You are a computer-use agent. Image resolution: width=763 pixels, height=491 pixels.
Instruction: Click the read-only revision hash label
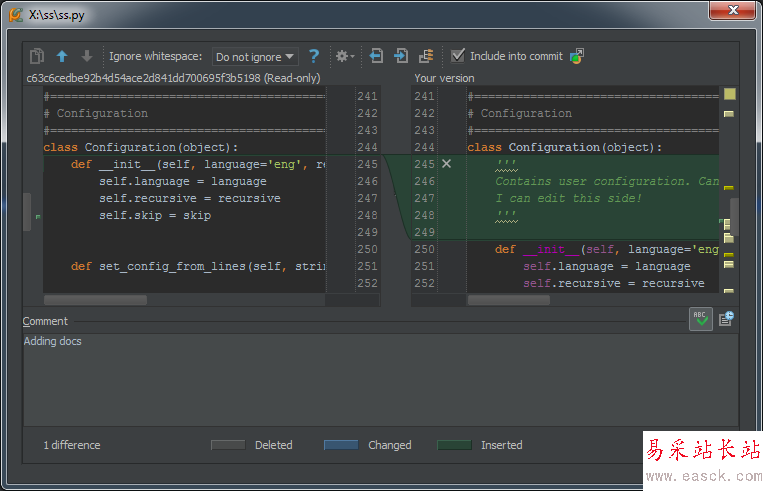173,78
